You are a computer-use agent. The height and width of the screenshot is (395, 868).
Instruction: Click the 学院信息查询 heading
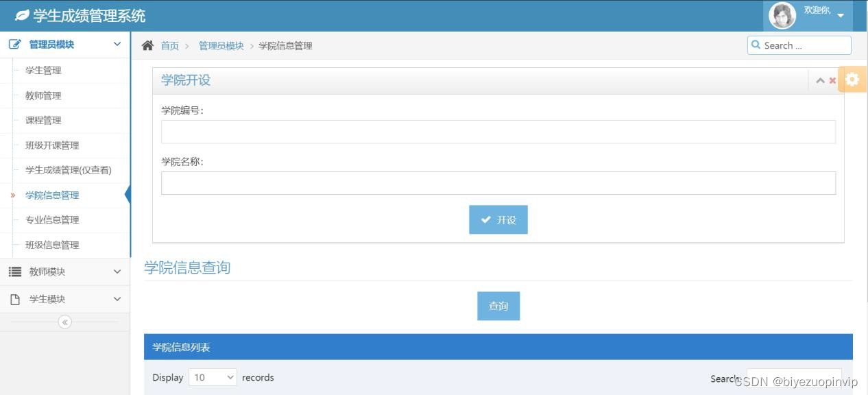187,267
